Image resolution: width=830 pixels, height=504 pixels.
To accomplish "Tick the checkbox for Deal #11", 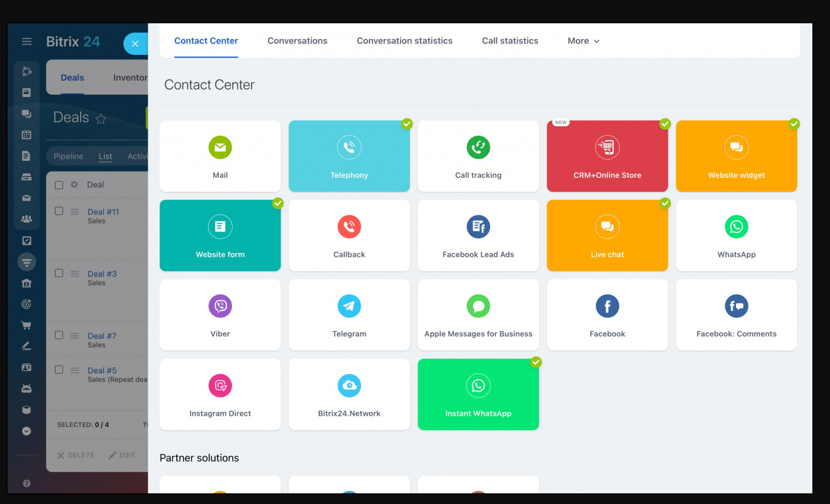I will coord(59,211).
